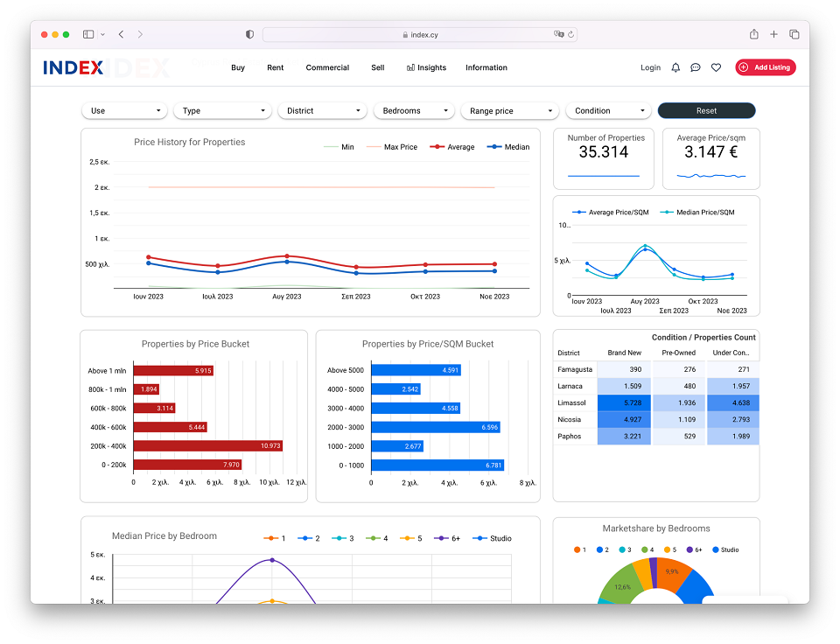Open a new Safari tab

point(773,34)
